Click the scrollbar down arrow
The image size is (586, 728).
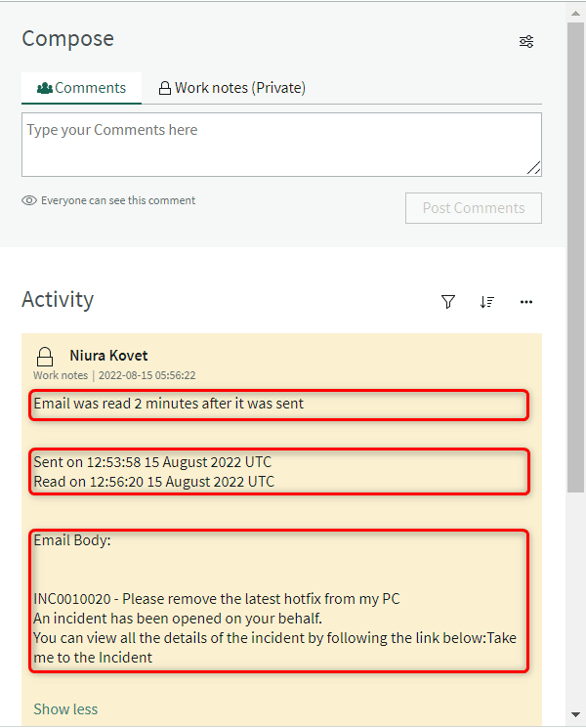click(x=576, y=718)
